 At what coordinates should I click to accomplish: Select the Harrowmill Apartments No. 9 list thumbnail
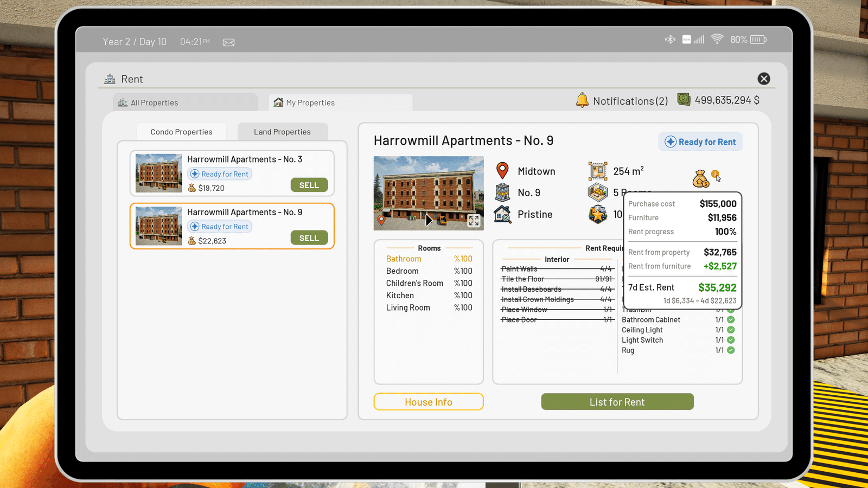(159, 226)
